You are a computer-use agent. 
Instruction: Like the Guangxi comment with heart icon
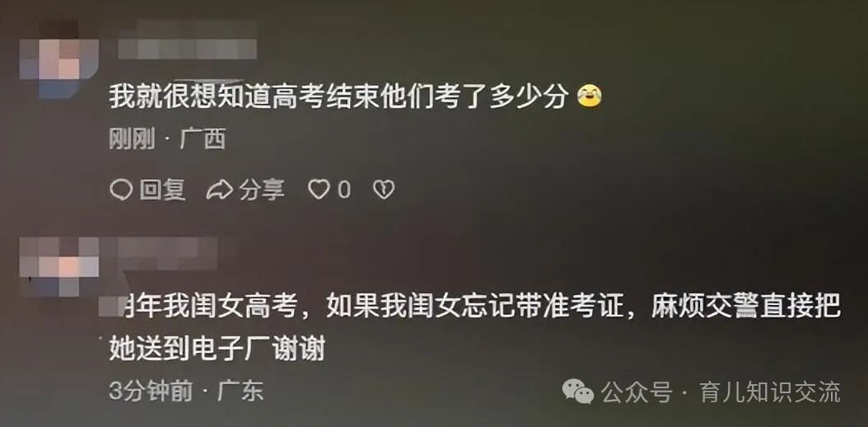(x=319, y=190)
